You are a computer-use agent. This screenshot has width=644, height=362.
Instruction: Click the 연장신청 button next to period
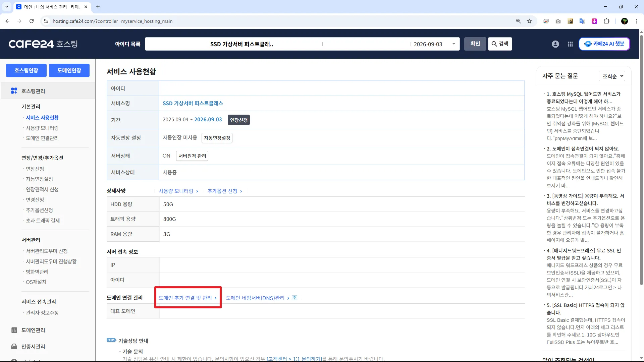point(238,120)
